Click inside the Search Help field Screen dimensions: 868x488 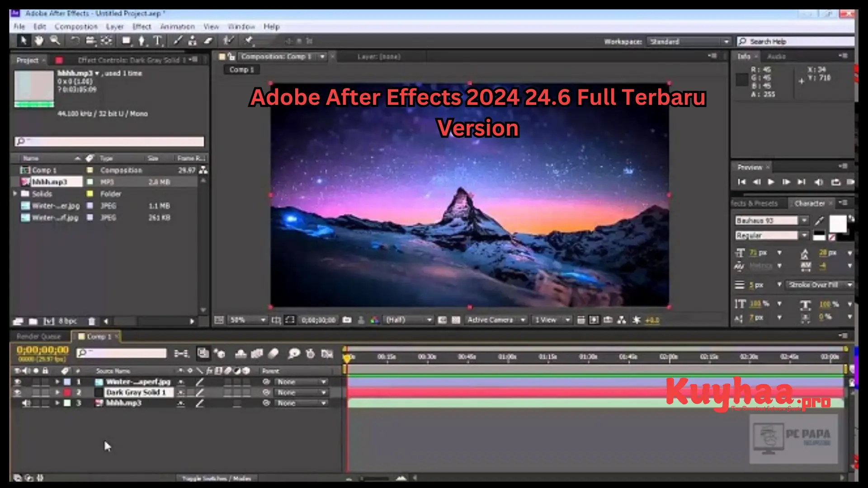(796, 41)
